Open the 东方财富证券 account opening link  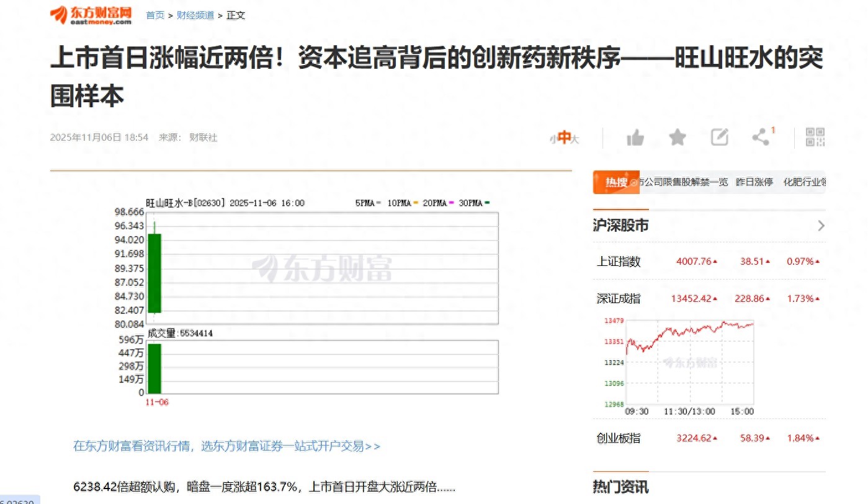(227, 446)
